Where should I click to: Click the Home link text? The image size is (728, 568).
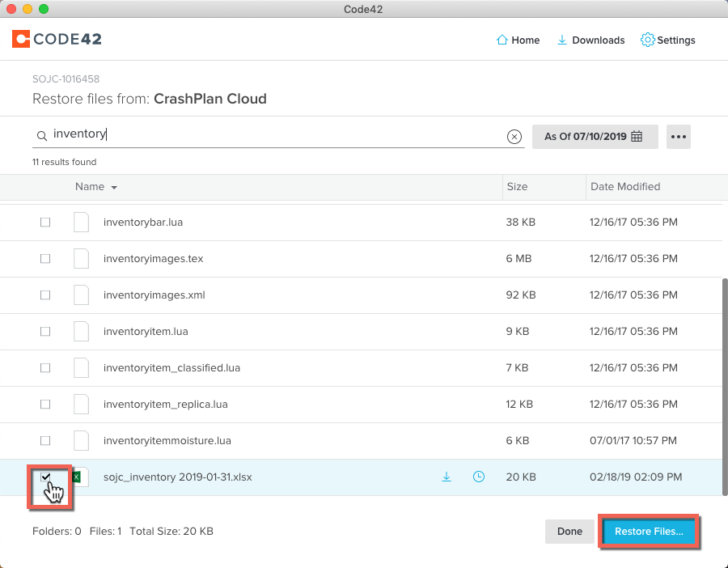click(526, 40)
